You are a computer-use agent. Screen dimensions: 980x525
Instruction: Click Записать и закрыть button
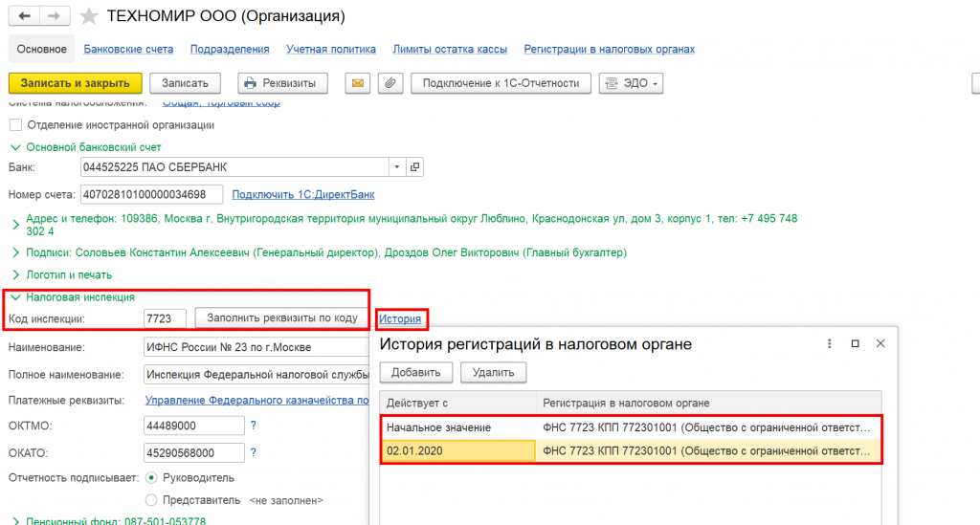(x=75, y=83)
